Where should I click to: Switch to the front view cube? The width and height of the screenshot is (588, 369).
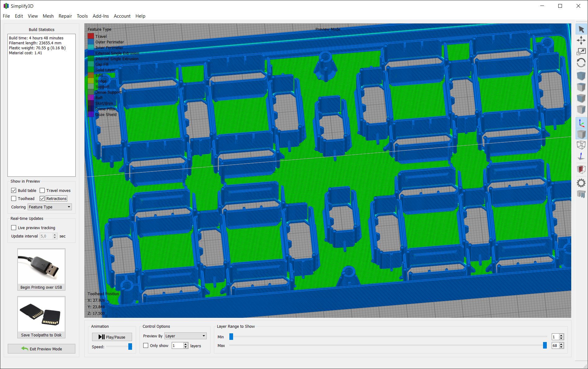tap(581, 98)
